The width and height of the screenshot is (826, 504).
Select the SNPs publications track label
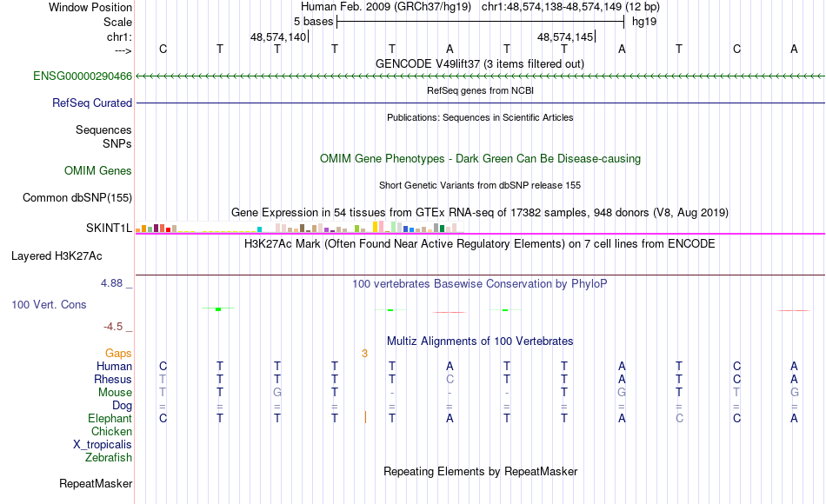(117, 143)
